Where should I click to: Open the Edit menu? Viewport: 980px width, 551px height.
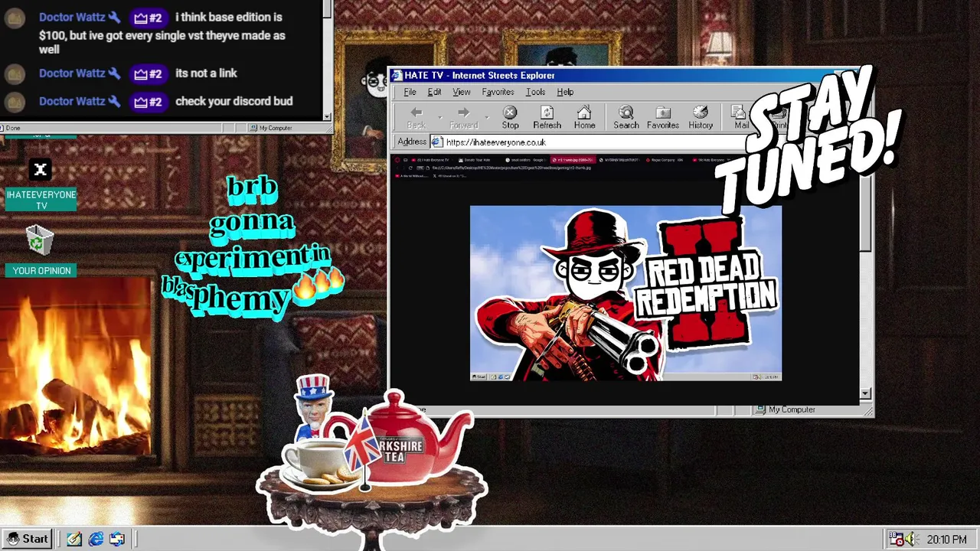[434, 92]
